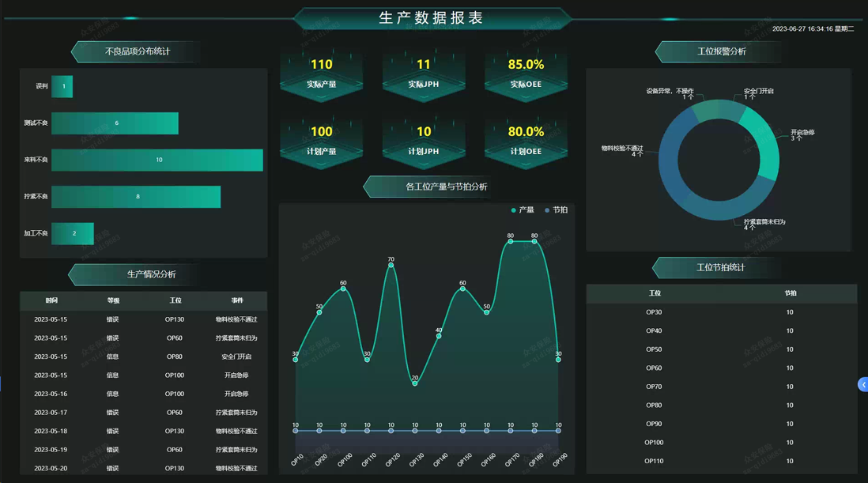This screenshot has width=868, height=483.
Task: Click the 不良品项分布统计 panel header
Action: coord(138,51)
